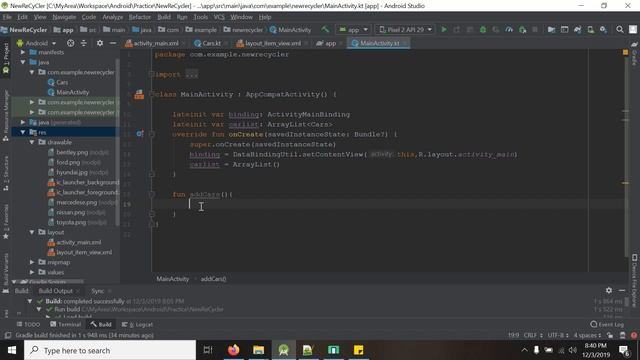Open the TODO tool window
The width and height of the screenshot is (640, 360).
tap(28, 324)
